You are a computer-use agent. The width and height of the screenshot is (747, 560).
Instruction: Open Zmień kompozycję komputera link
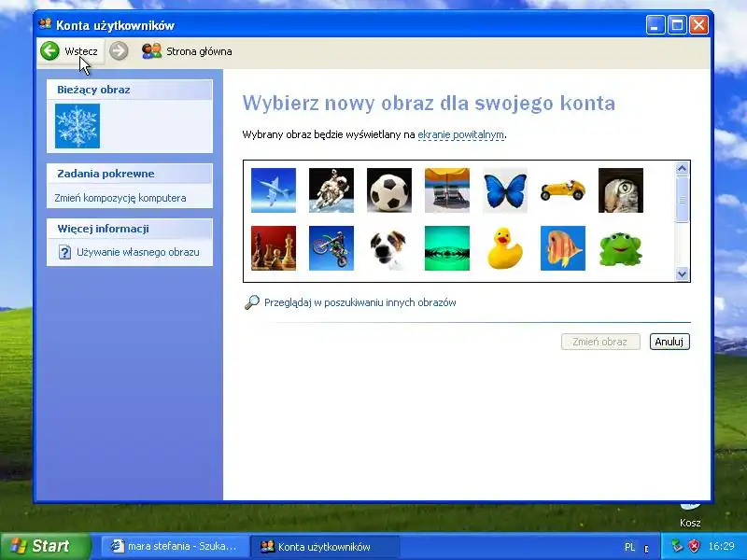[120, 198]
